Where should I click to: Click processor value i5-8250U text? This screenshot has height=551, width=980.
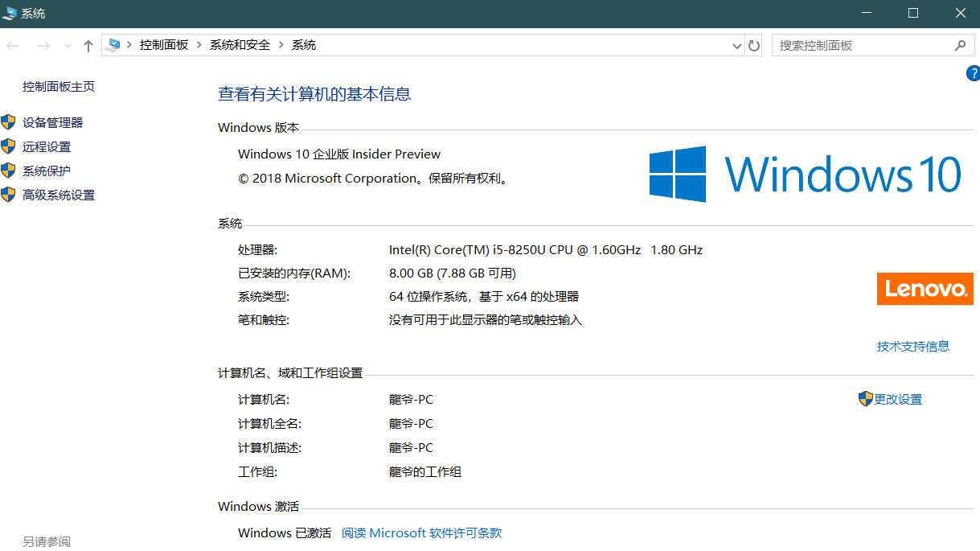click(x=546, y=249)
